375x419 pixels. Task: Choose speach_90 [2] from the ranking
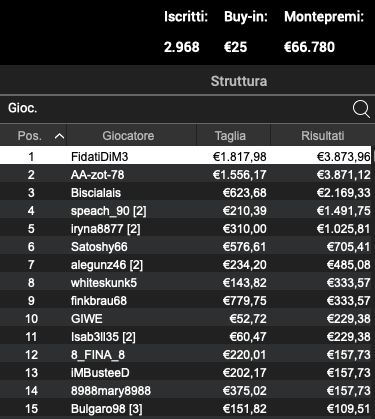pos(185,211)
